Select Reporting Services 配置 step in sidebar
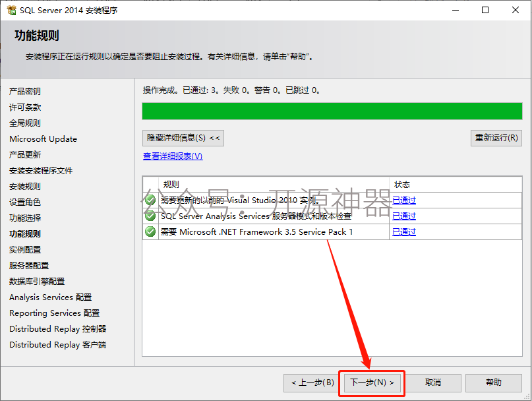Screen dimensions: 532x401 pyautogui.click(x=54, y=313)
